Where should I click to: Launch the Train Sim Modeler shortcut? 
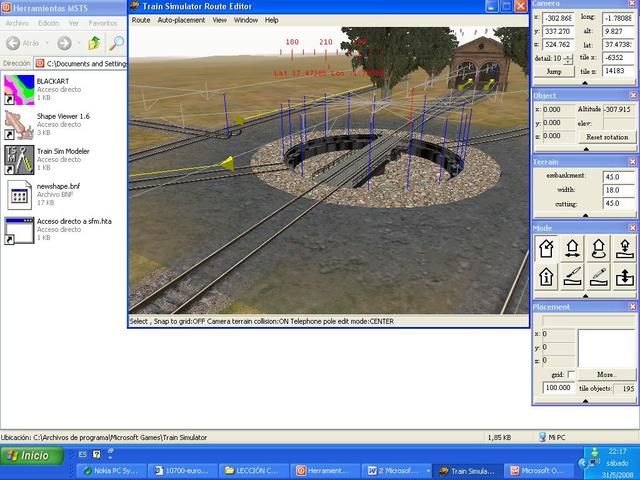point(18,158)
